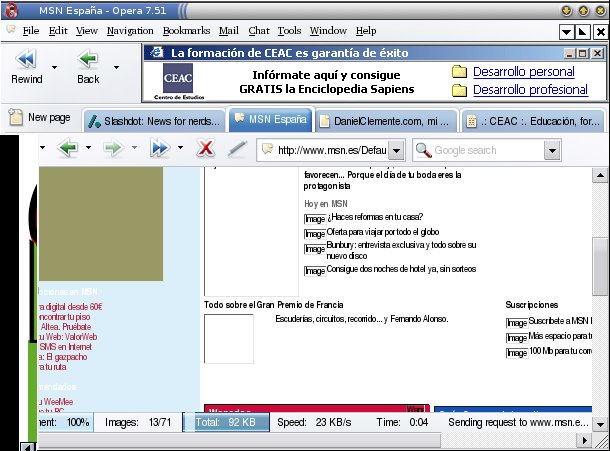Open the Back button's history dropdown arrow
Image resolution: width=610 pixels, height=451 pixels.
(116, 67)
